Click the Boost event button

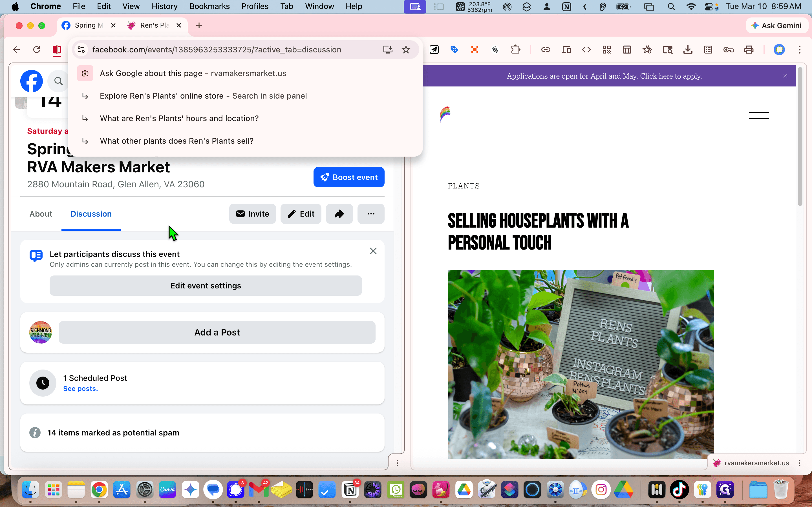349,177
